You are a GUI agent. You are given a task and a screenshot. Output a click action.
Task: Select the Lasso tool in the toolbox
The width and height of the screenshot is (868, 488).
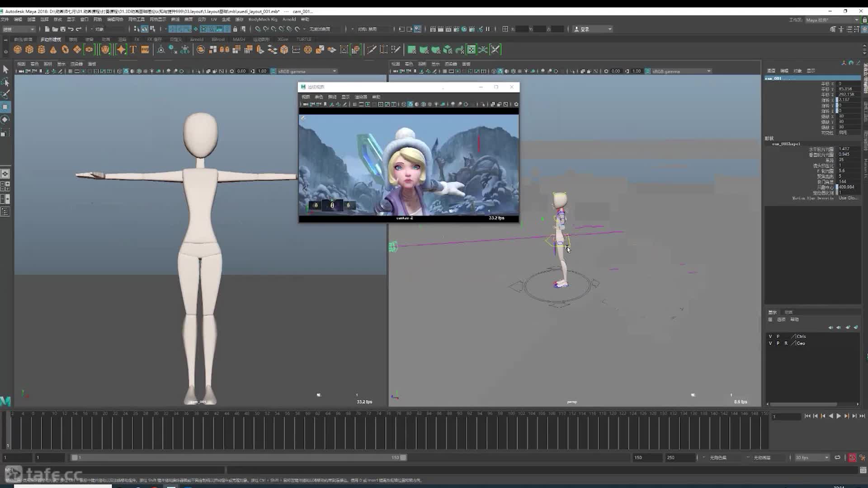[x=5, y=82]
